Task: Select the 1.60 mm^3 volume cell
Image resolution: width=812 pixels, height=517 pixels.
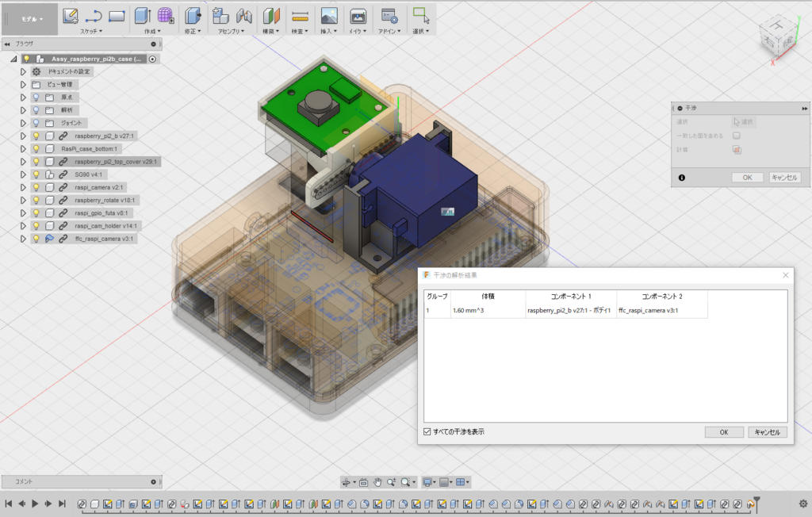Action: tap(488, 310)
